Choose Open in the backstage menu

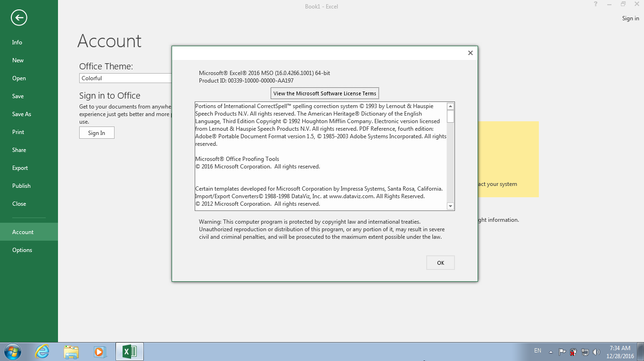29,78
